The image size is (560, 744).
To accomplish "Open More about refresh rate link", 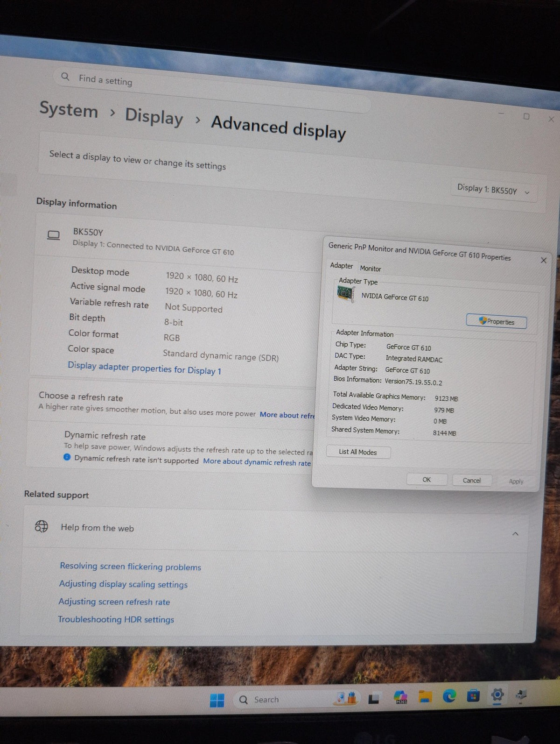I will pos(287,415).
